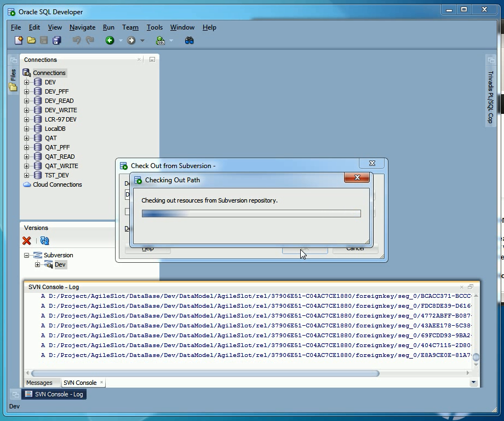This screenshot has height=421, width=504.
Task: Open the Window menu
Action: 182,27
